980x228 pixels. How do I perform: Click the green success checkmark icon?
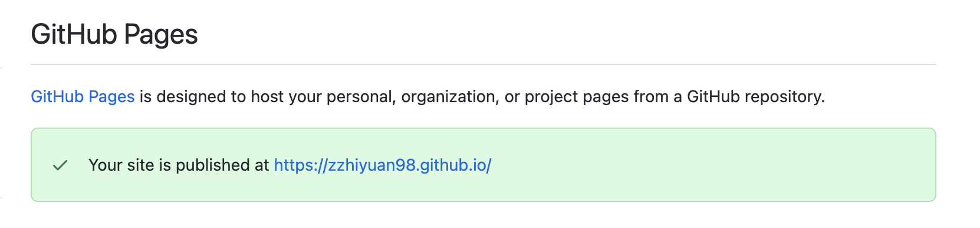pos(60,165)
